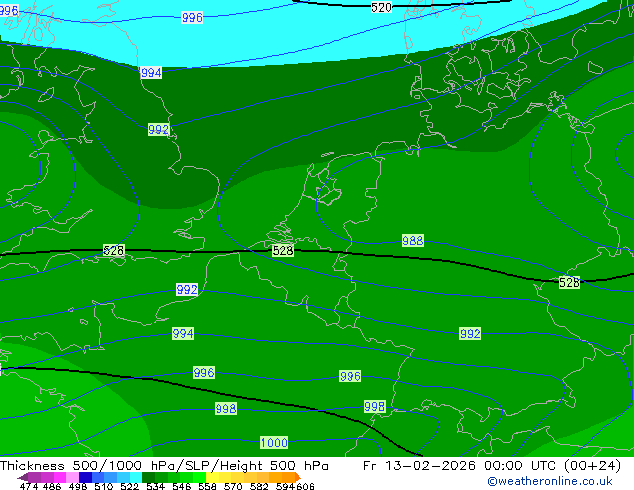634x490 pixels.
Task: Click the 528 label over southwest England
Action: pos(114,250)
